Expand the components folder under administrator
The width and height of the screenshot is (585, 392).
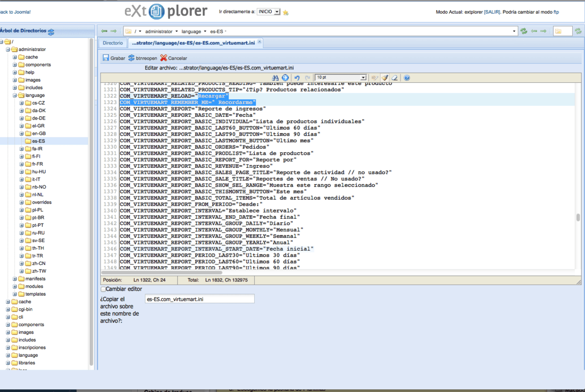14,65
